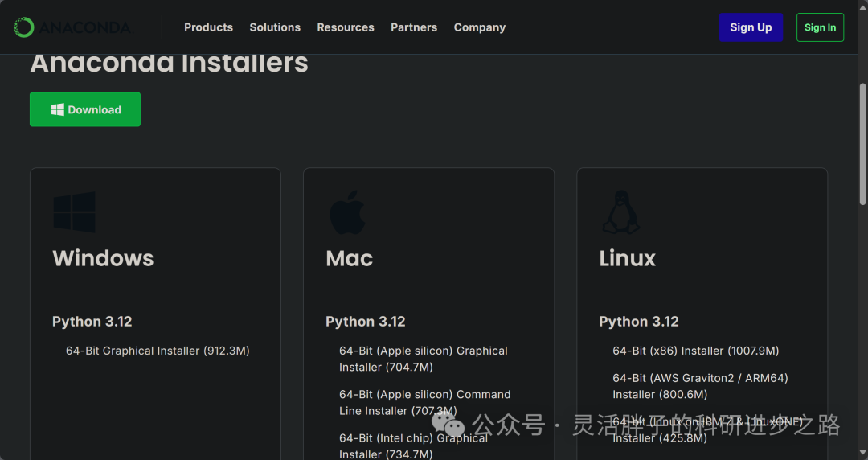
Task: Click Python 3.12 label under Linux
Action: coord(639,322)
